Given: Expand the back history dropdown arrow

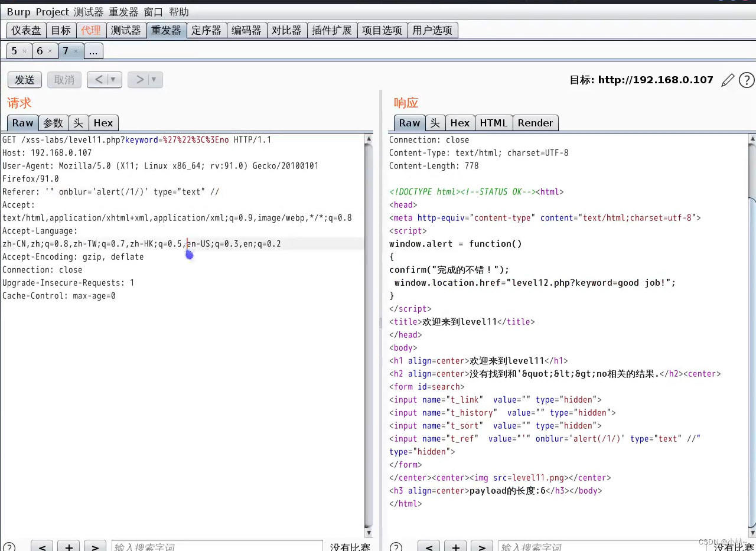Looking at the screenshot, I should [x=115, y=80].
